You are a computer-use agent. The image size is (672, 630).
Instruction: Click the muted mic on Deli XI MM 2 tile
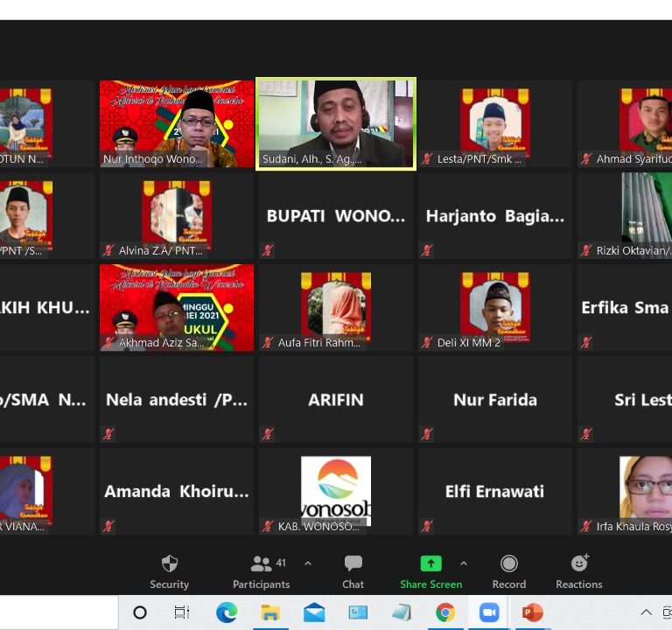click(427, 342)
